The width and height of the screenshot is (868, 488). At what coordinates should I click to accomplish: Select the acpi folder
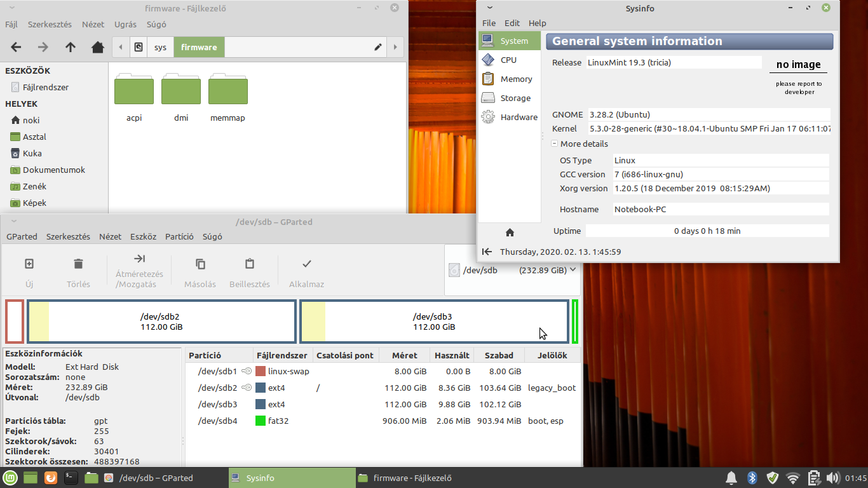coord(134,98)
